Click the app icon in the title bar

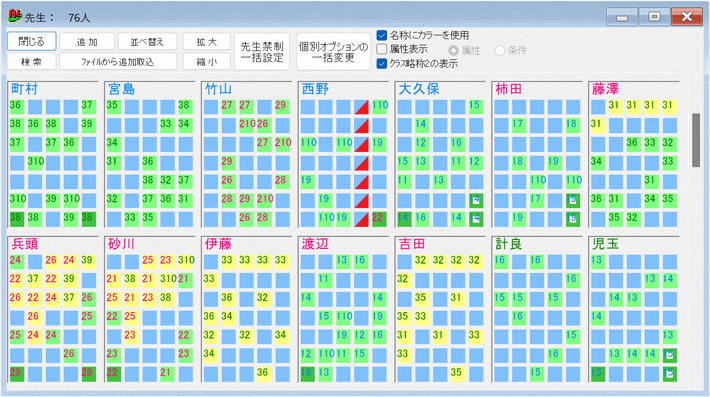[x=14, y=16]
